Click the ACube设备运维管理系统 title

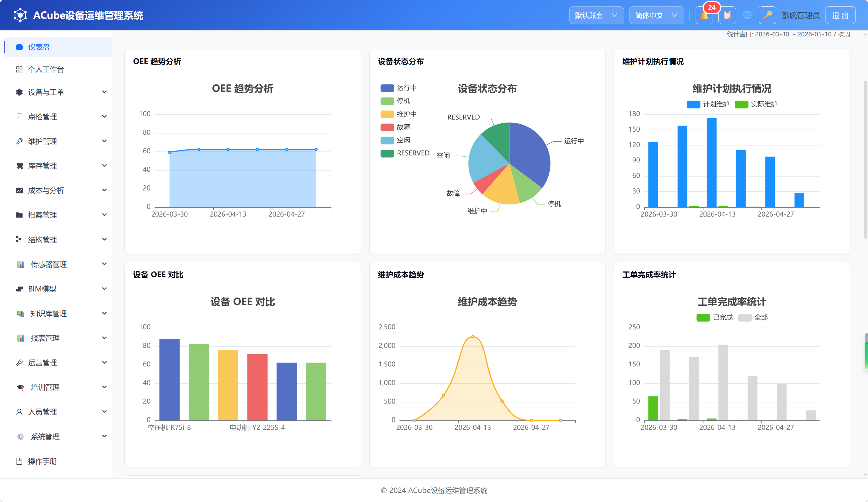click(x=88, y=15)
